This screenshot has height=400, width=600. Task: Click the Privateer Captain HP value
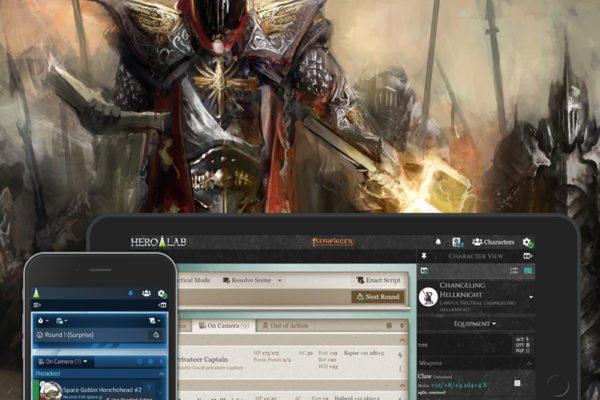tap(266, 353)
